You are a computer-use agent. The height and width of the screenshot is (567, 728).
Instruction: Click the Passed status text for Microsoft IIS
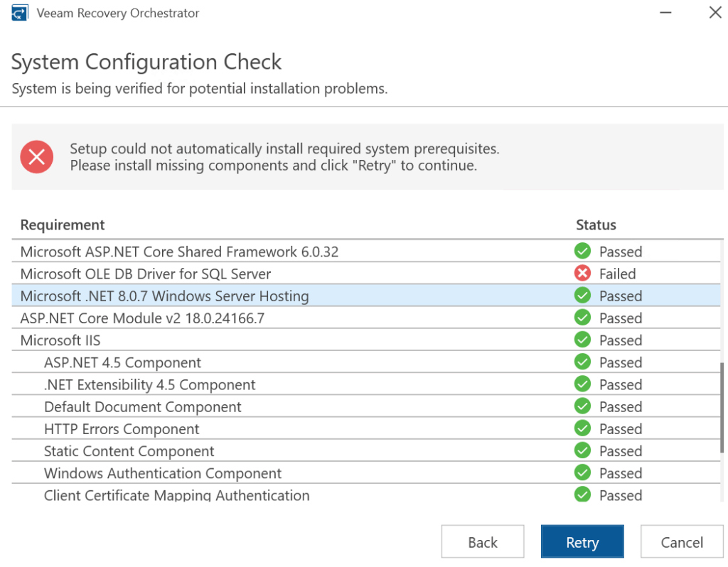[x=621, y=340]
